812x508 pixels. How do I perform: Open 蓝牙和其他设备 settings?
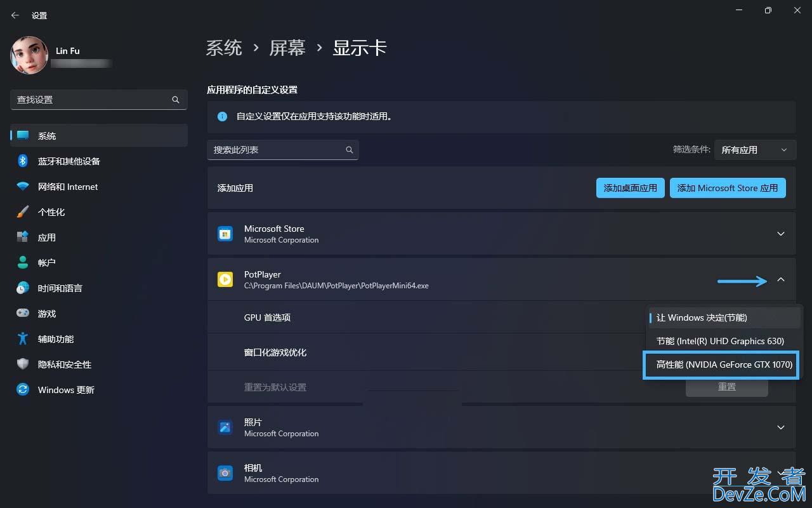point(99,161)
